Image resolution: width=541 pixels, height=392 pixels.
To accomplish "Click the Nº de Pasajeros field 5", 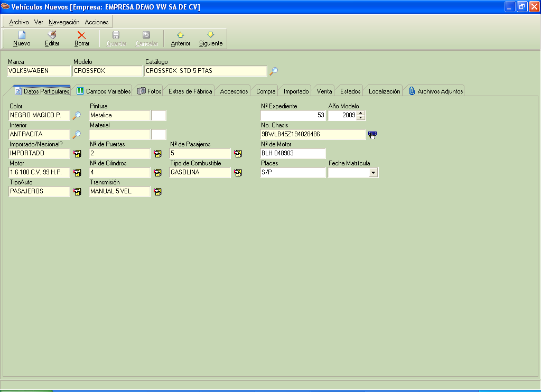I will pyautogui.click(x=200, y=153).
